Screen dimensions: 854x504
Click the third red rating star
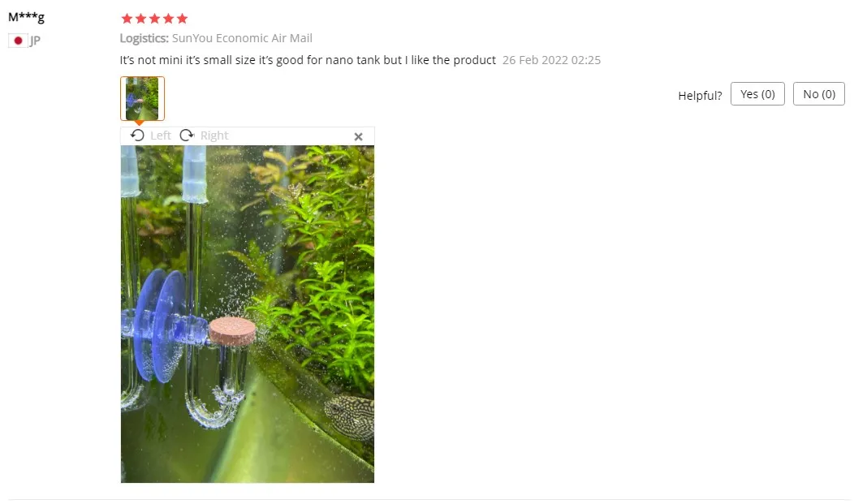[x=155, y=19]
